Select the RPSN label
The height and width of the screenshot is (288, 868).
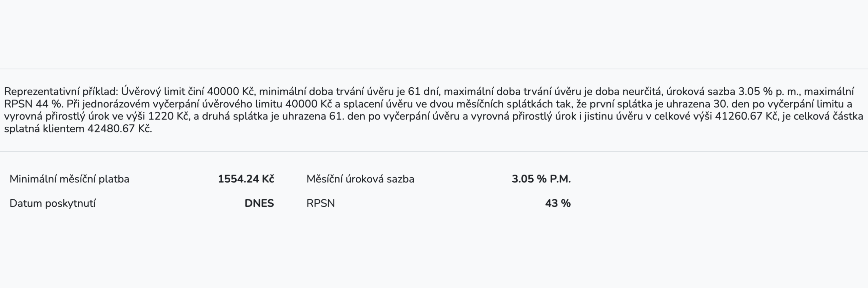pyautogui.click(x=321, y=203)
